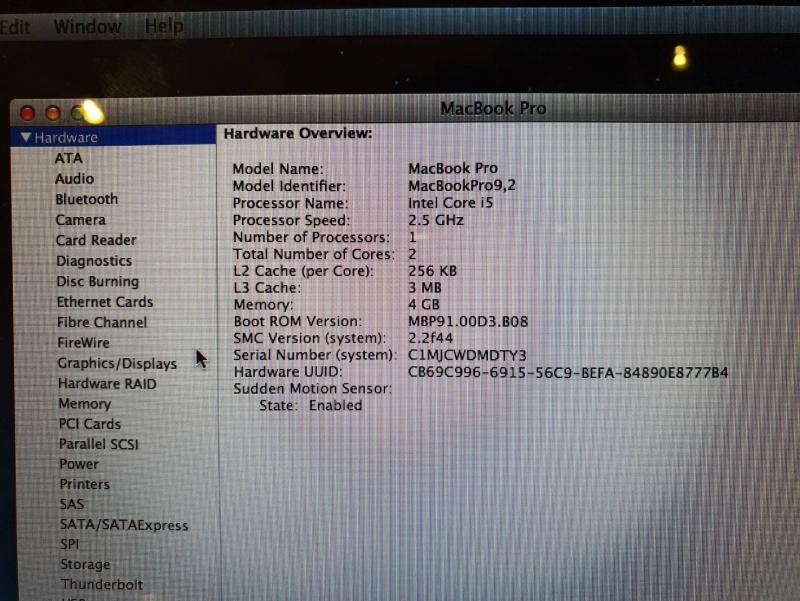Image resolution: width=800 pixels, height=601 pixels.
Task: Close the MacBook Pro window
Action: pos(28,113)
